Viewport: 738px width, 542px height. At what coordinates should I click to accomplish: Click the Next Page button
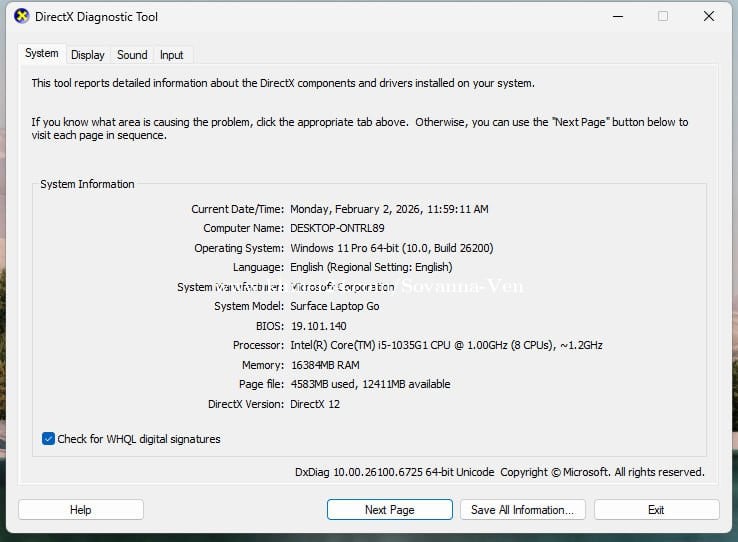389,510
